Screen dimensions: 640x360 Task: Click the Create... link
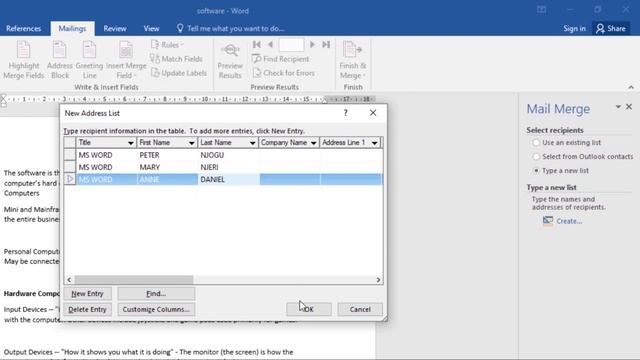[569, 221]
